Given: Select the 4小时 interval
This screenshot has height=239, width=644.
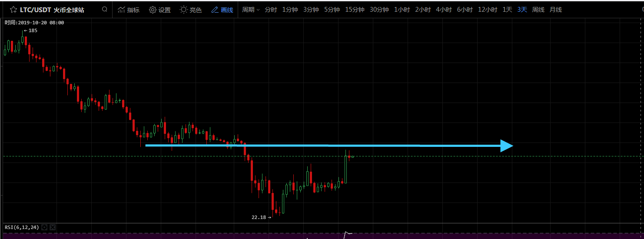Looking at the screenshot, I should click(x=444, y=10).
